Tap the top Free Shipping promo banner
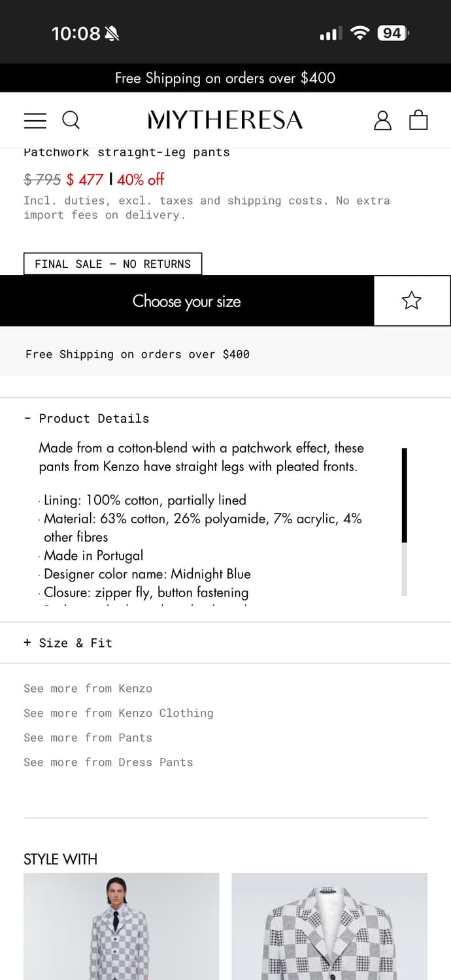The width and height of the screenshot is (451, 980). coord(225,78)
